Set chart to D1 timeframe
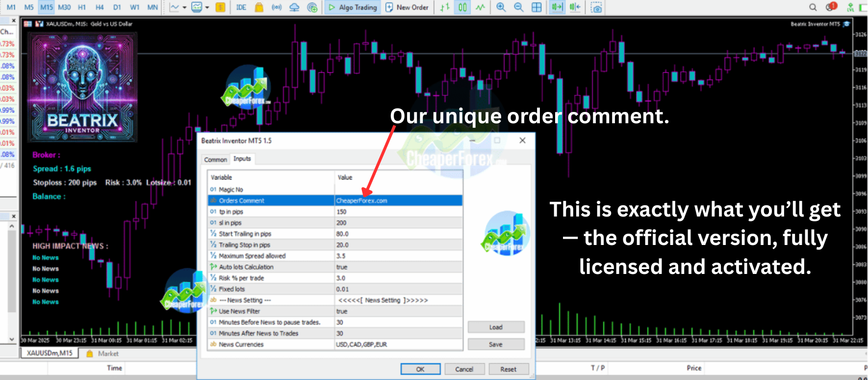The height and width of the screenshot is (380, 868). click(117, 7)
